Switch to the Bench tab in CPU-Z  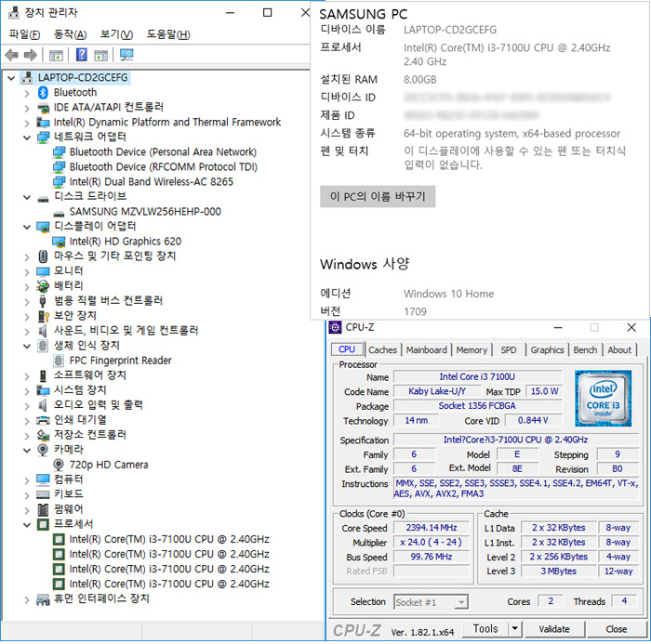(x=585, y=349)
